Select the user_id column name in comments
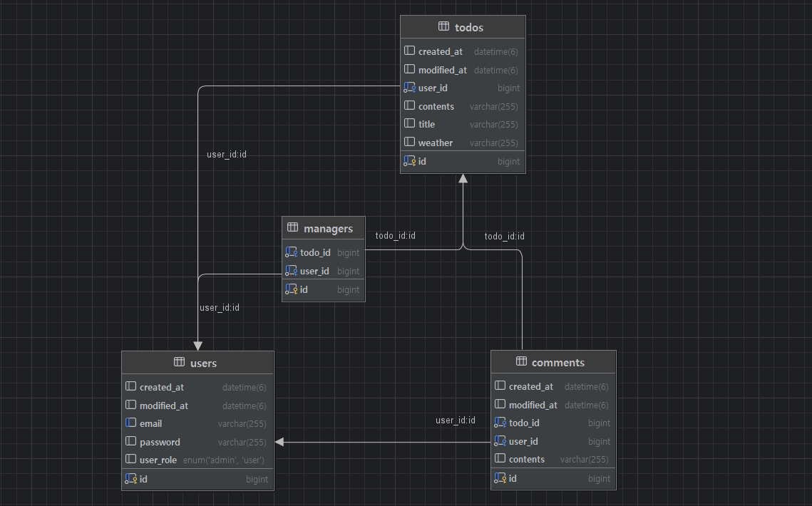This screenshot has width=812, height=506. point(523,442)
